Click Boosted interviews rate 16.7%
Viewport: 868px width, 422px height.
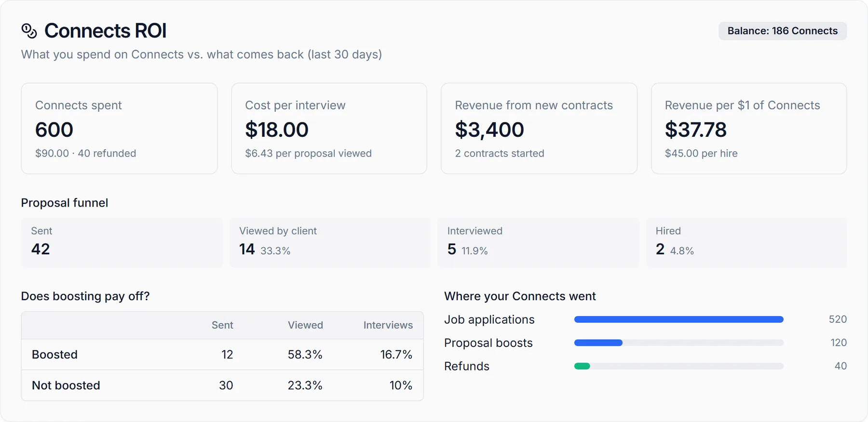click(396, 355)
